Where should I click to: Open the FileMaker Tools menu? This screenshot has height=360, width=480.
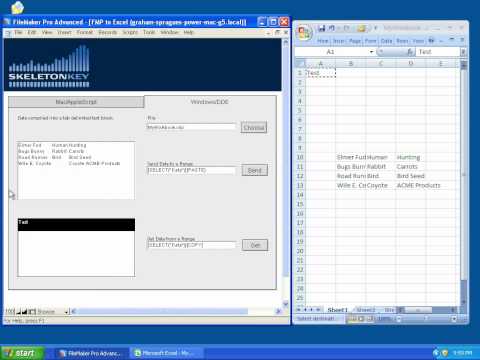(x=149, y=32)
